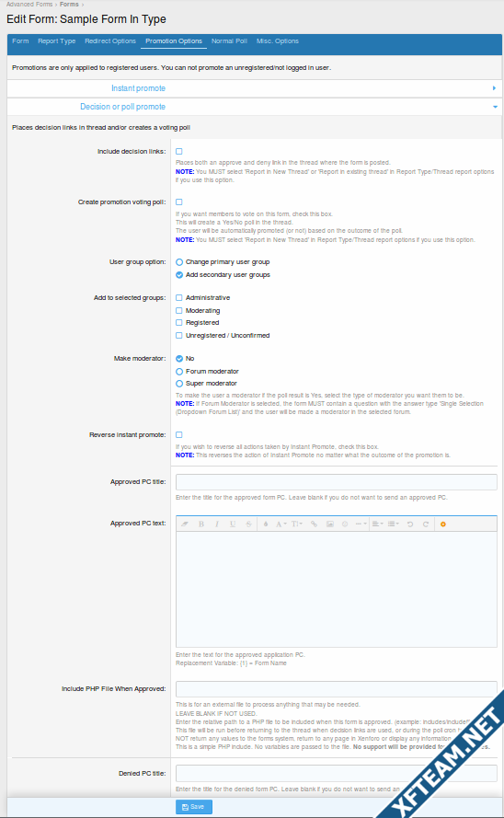504x818 pixels.
Task: Focus the Approved PC title input field
Action: click(x=337, y=481)
